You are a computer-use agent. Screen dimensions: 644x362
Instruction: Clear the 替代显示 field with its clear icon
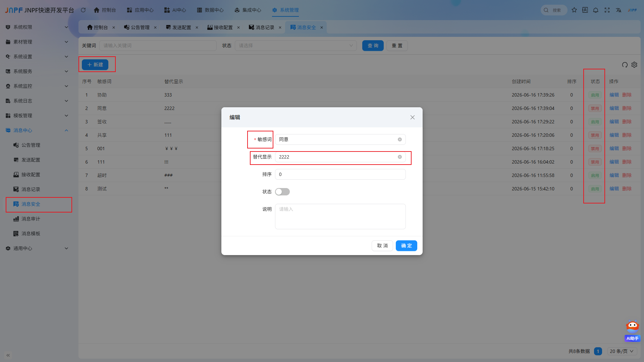click(400, 157)
